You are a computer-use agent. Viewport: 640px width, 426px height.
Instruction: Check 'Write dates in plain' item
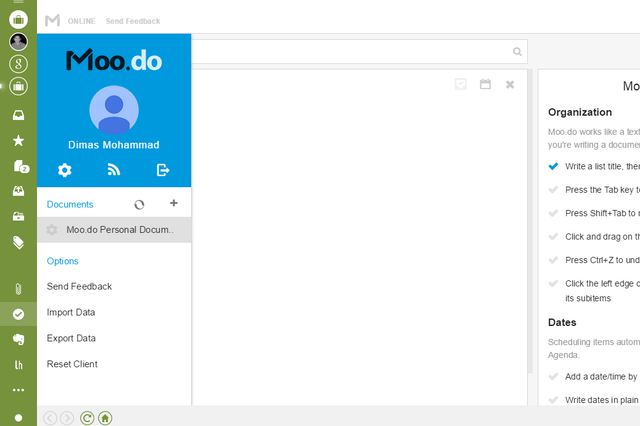[553, 400]
